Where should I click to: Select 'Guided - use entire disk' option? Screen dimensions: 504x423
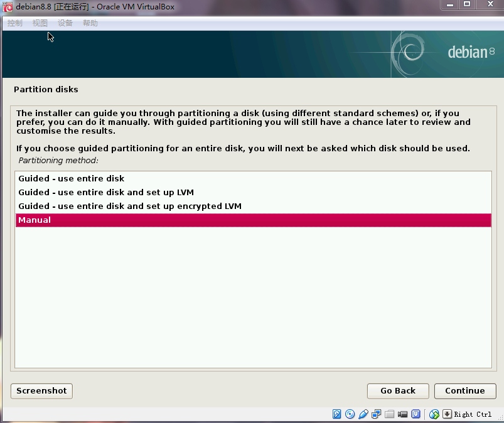tap(71, 179)
